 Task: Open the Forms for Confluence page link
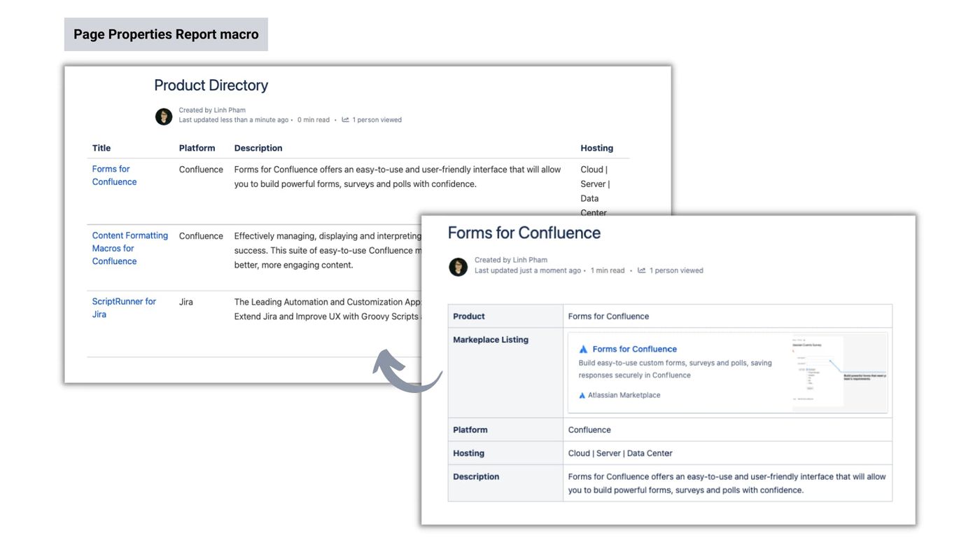tap(114, 175)
